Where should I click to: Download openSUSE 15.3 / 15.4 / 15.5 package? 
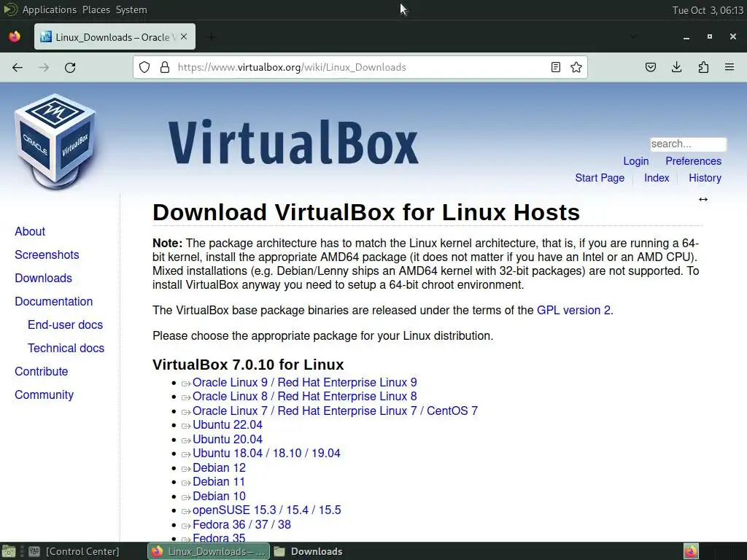coord(267,510)
